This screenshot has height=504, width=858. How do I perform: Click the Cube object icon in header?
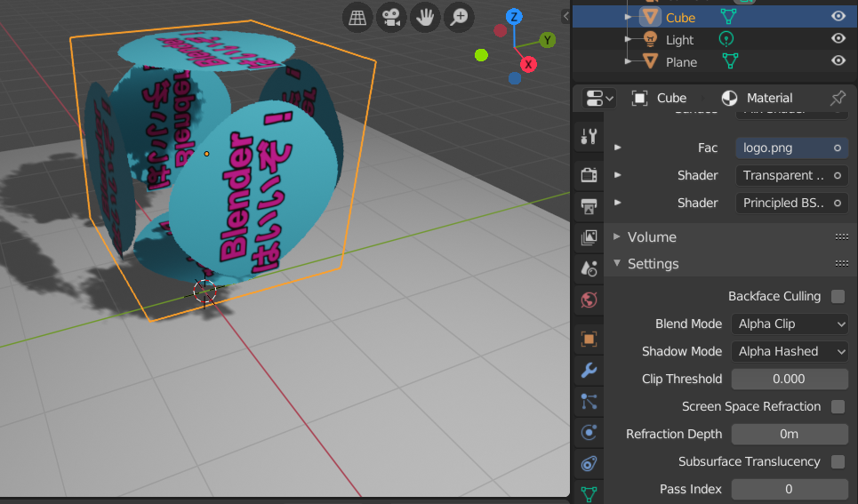(x=639, y=98)
